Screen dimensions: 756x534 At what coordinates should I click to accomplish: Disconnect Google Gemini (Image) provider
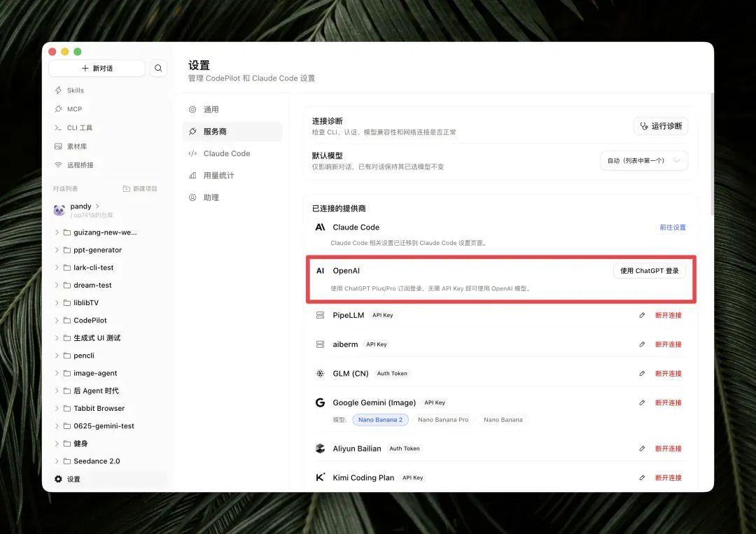[x=668, y=402]
